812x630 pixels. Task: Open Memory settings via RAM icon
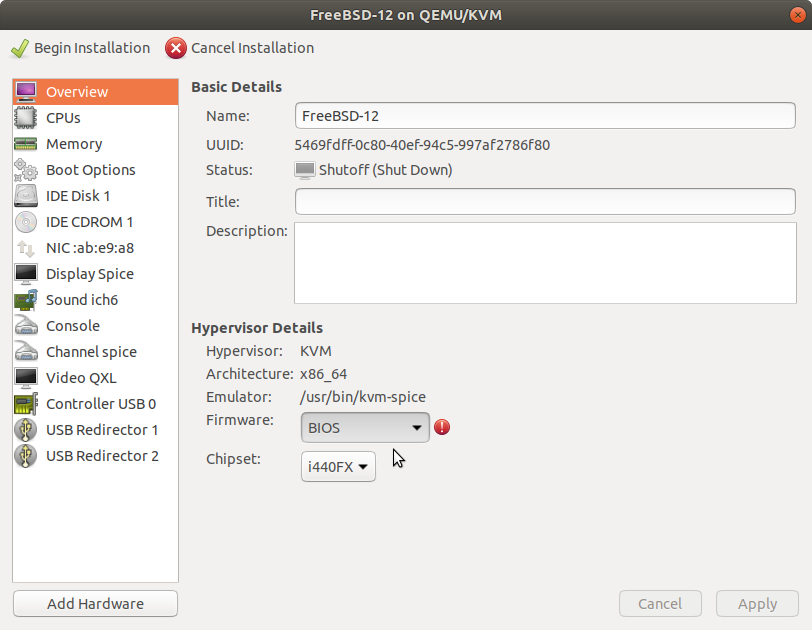coord(25,144)
